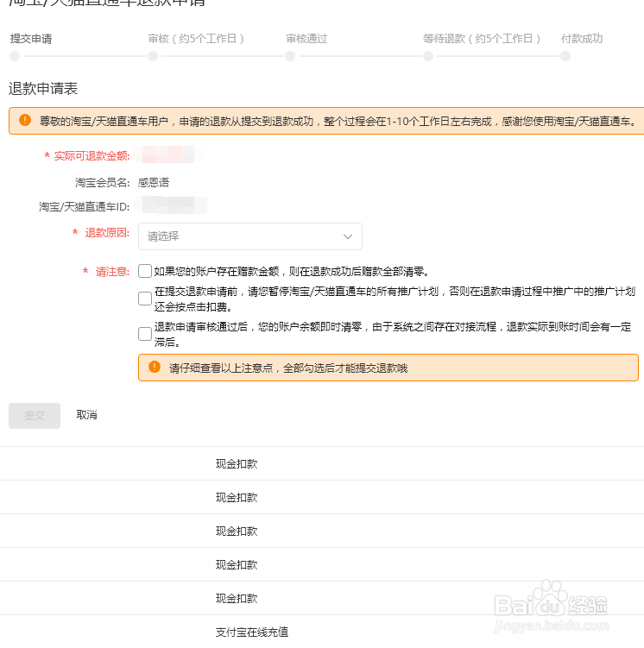Tick the 暂停推广计划 notice checkbox
644x648 pixels.
[145, 299]
